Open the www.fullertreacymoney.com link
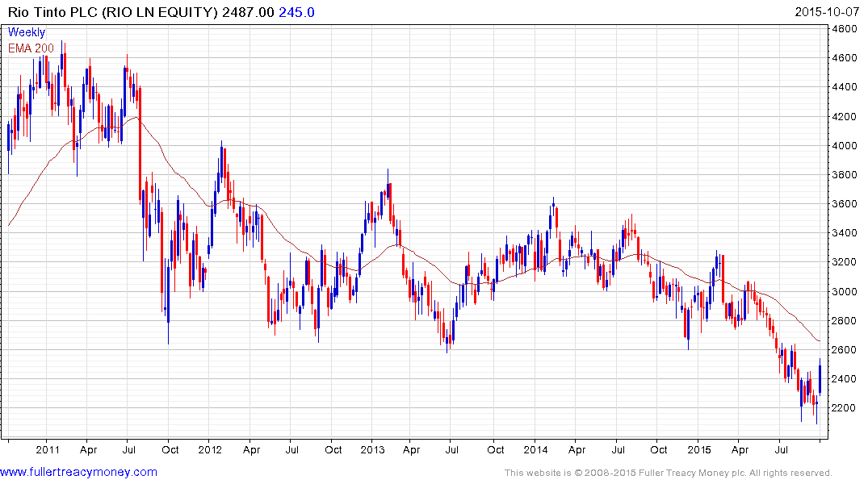Screen dimensions: 868x484 coord(78,472)
